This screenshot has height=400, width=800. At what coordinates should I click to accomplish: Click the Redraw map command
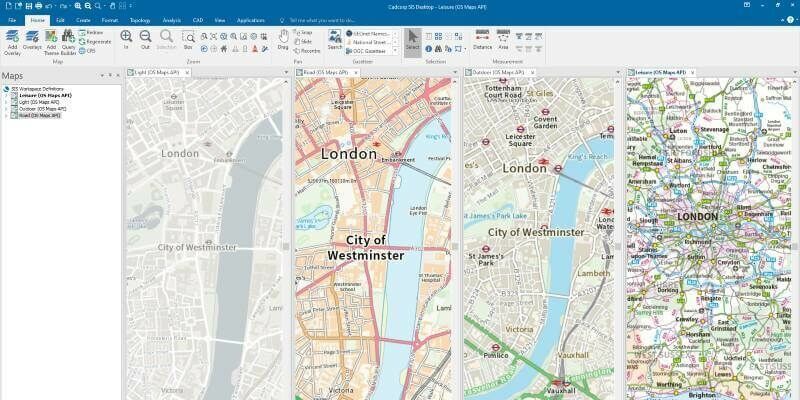pos(91,33)
